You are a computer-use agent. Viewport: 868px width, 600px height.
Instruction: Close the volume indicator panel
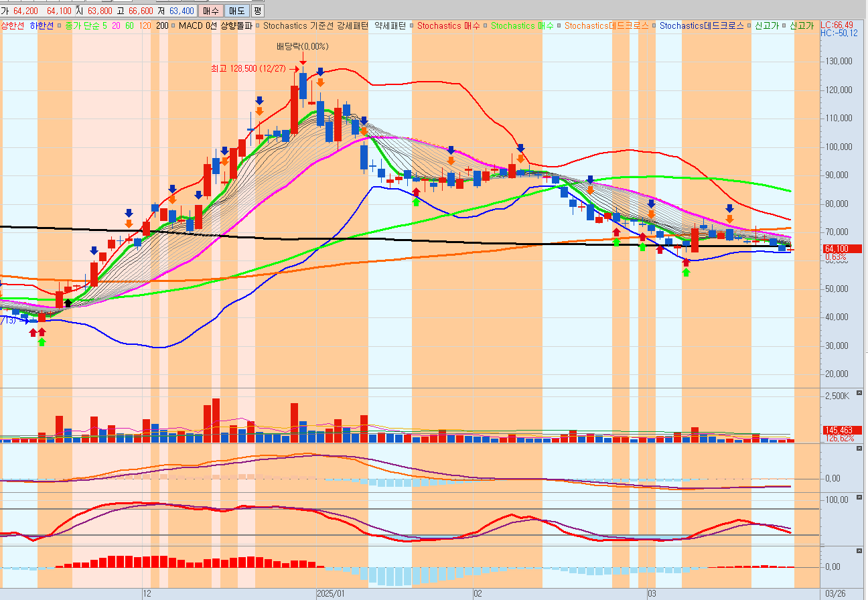(860, 392)
